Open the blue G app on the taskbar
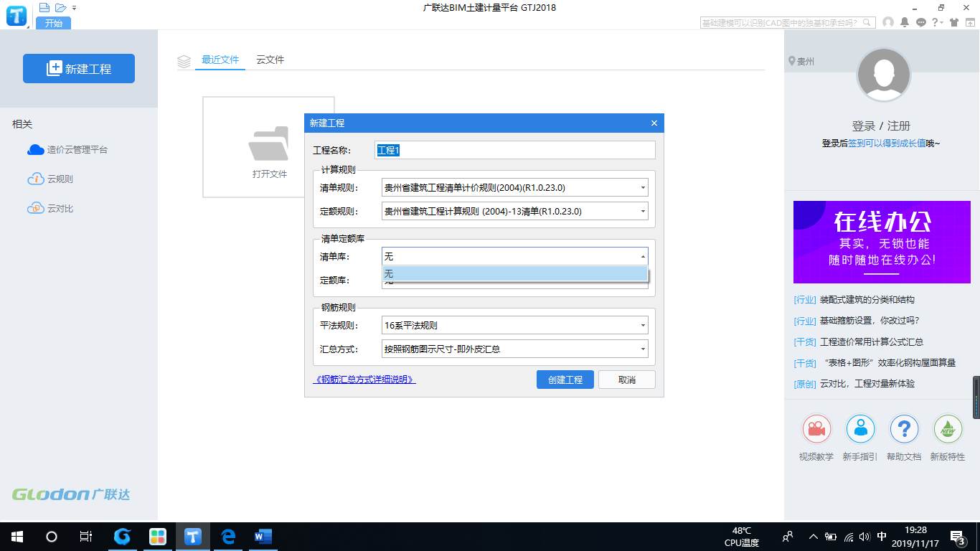 pyautogui.click(x=123, y=537)
